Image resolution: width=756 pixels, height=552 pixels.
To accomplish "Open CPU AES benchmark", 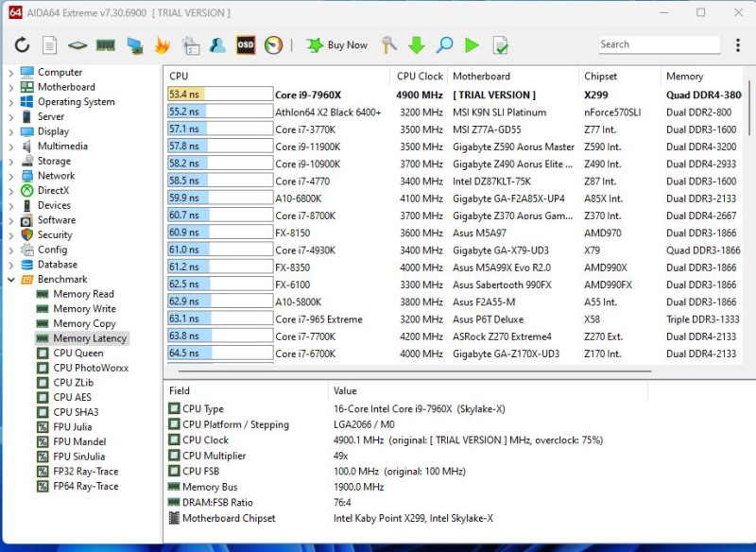I will click(x=73, y=398).
